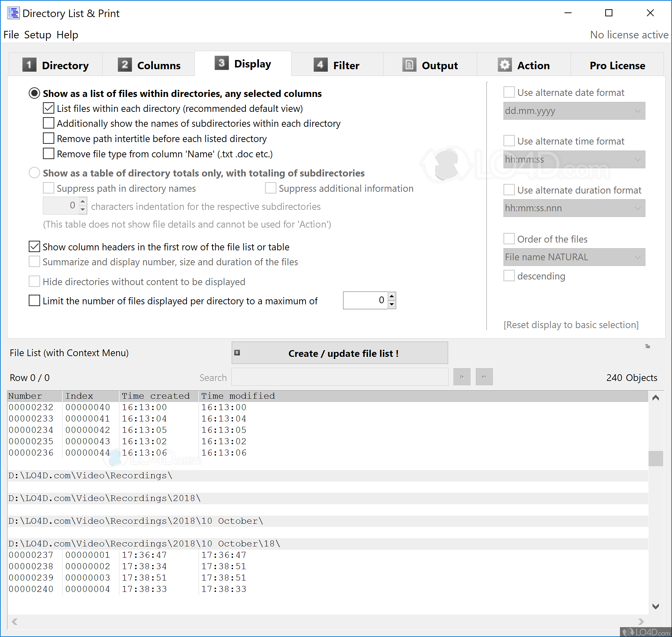This screenshot has width=672, height=637.
Task: Decrease the maximum files per directory value
Action: click(x=392, y=304)
